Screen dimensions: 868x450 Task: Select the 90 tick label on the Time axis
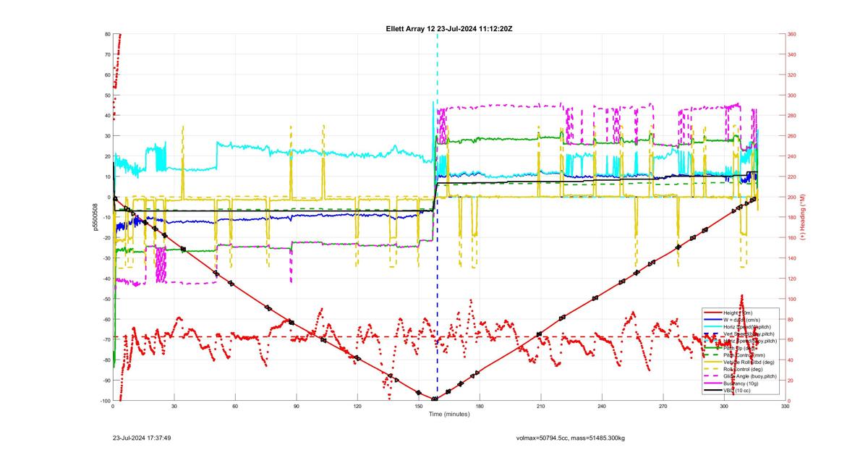296,407
